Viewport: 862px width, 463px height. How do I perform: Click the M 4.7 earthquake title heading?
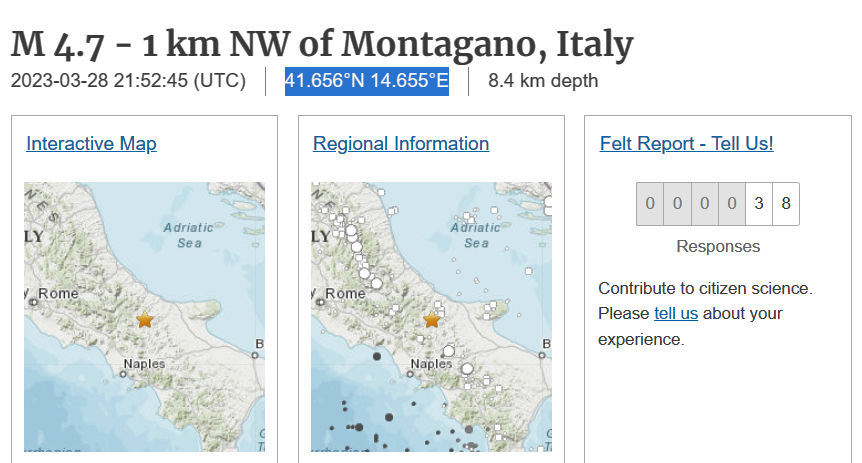point(322,44)
